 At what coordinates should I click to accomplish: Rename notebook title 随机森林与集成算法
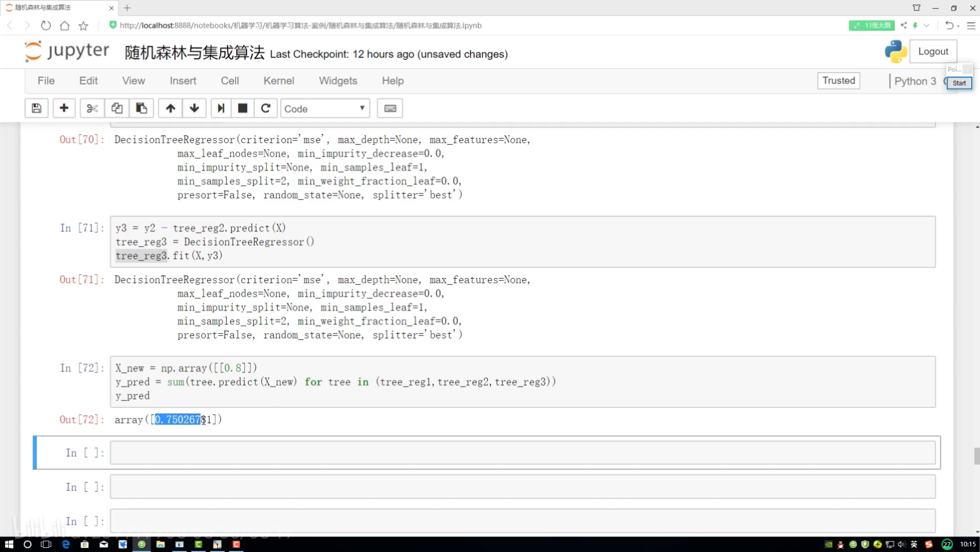click(194, 53)
